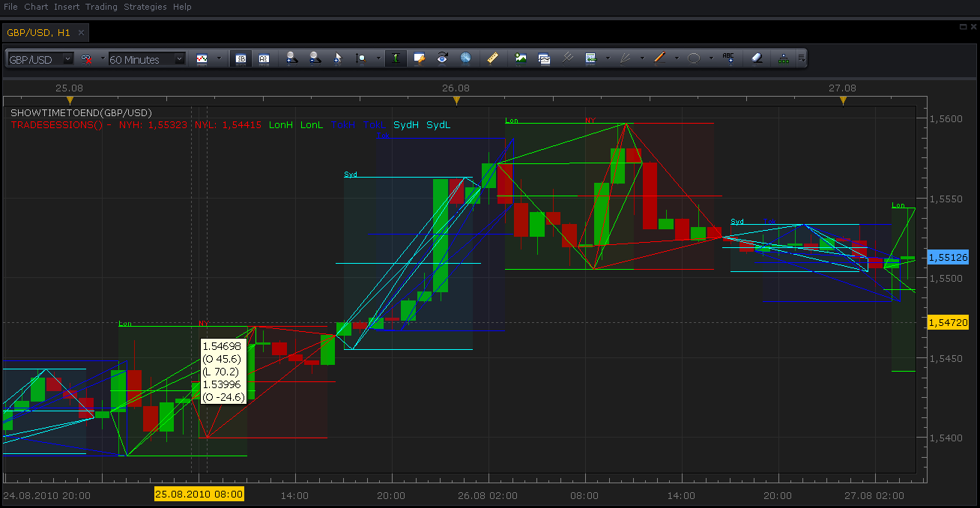Click the 26.08 02:00 time axis label
The image size is (980, 508).
(x=487, y=495)
